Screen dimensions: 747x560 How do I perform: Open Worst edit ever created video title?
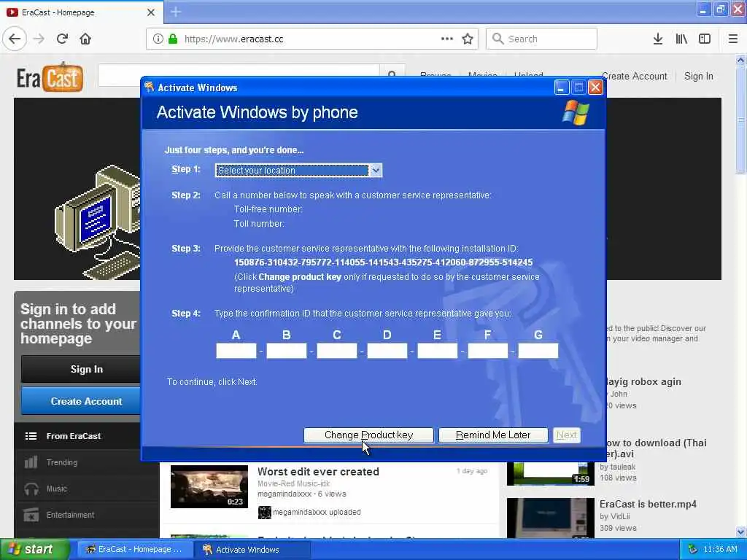[x=318, y=472]
